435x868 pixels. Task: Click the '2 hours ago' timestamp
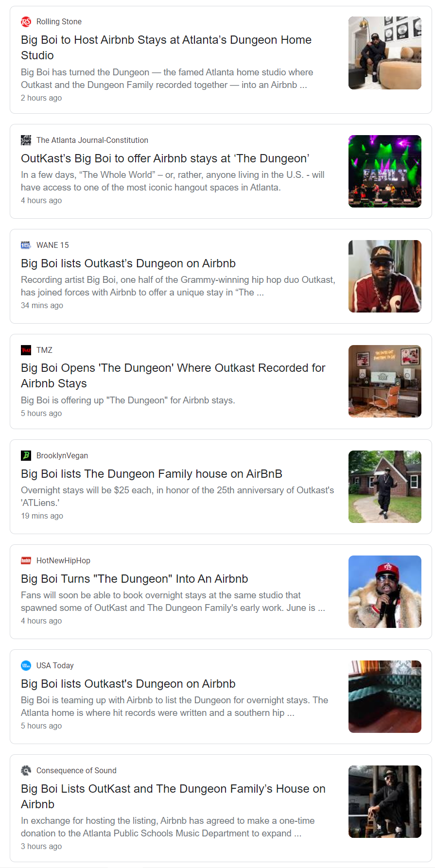(x=41, y=98)
